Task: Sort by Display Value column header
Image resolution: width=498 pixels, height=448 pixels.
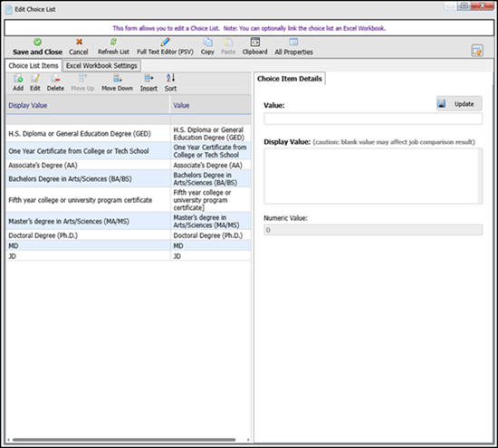Action: (x=88, y=105)
